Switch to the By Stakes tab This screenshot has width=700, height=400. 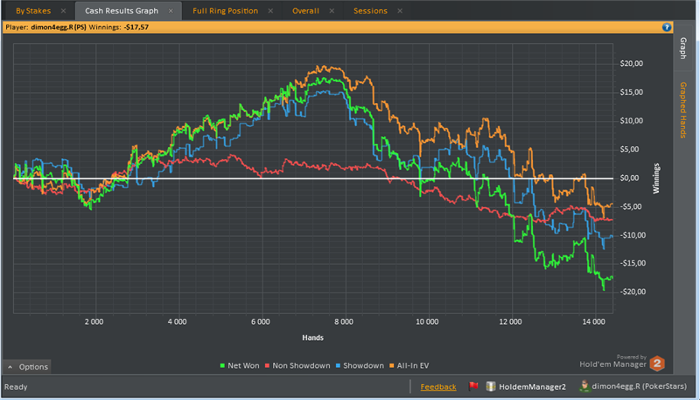coord(33,10)
